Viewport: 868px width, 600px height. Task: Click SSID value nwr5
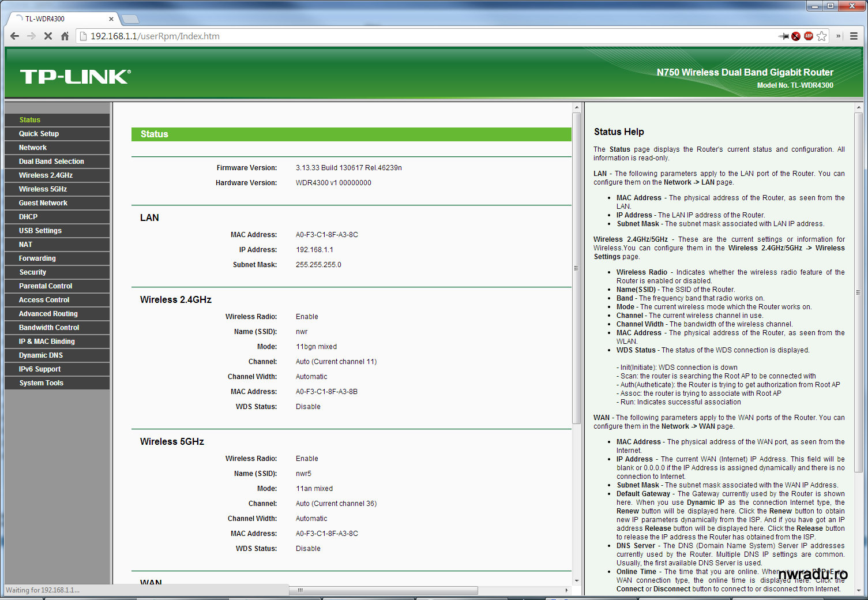point(303,474)
